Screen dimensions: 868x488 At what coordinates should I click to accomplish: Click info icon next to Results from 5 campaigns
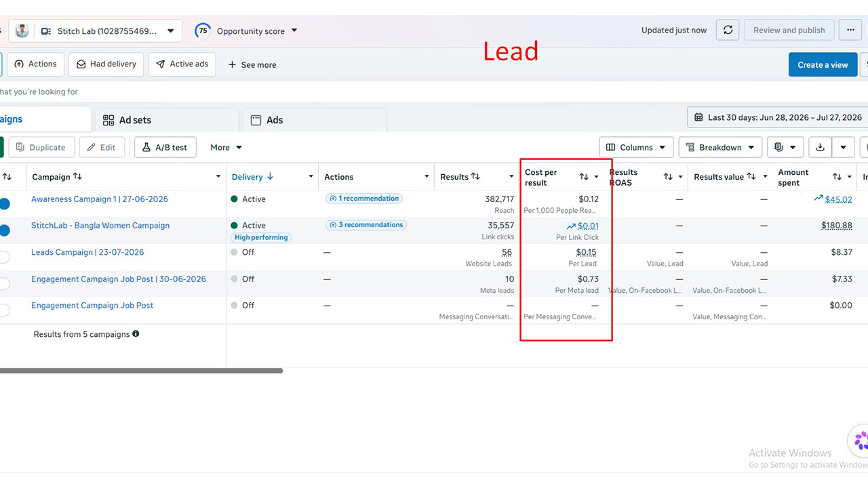pos(136,333)
